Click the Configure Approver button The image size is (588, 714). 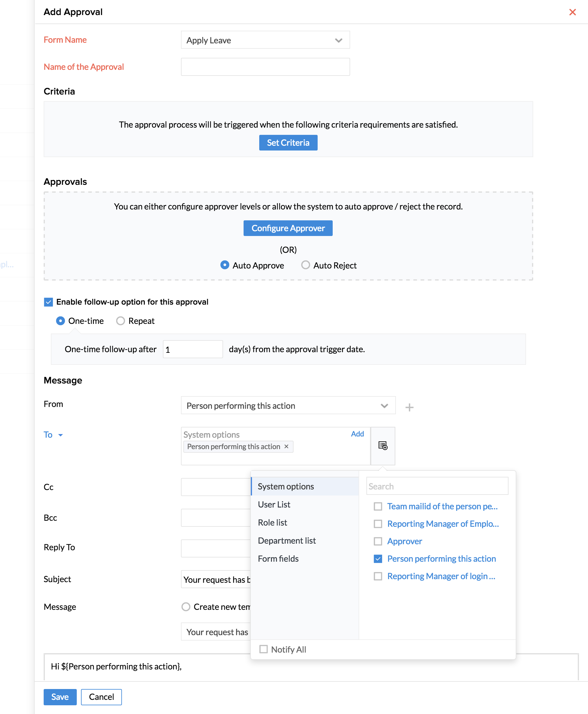coord(288,228)
